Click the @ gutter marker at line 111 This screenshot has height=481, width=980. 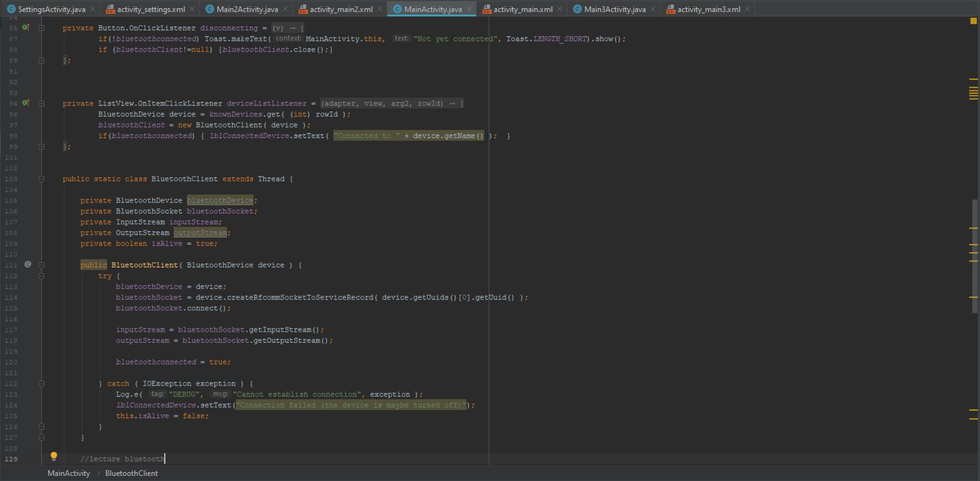27,265
